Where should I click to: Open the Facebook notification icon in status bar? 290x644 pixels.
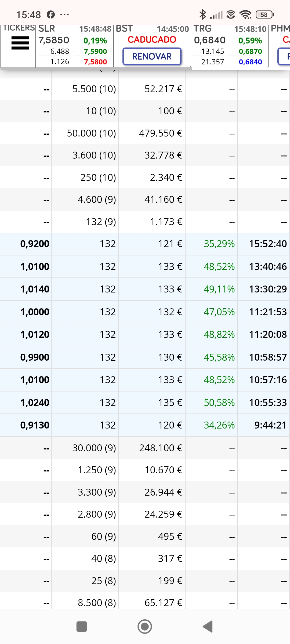(51, 14)
